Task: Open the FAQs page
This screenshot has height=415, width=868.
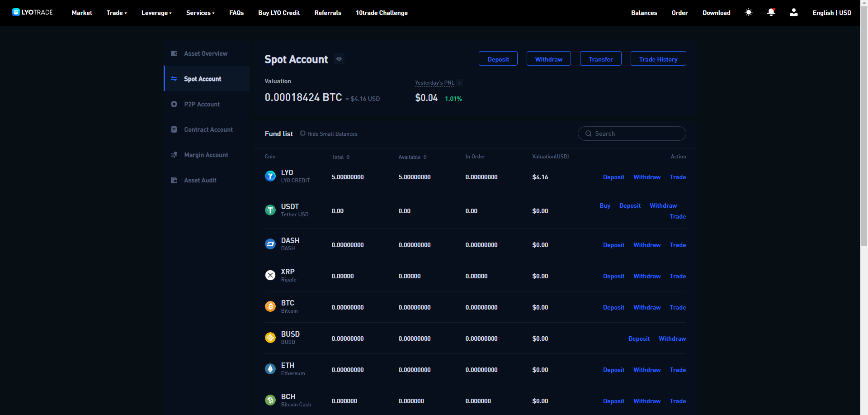Action: pos(236,13)
